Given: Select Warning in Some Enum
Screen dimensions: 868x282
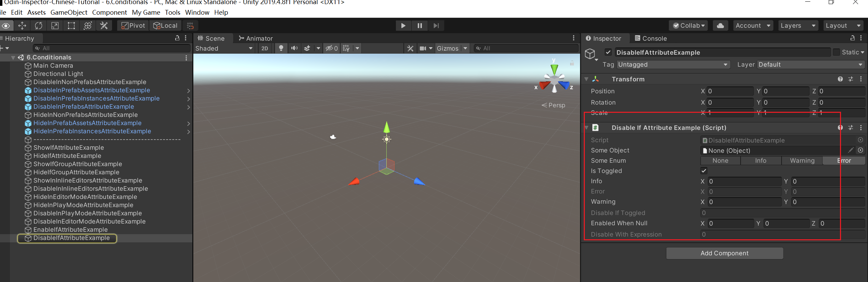Looking at the screenshot, I should [x=802, y=161].
